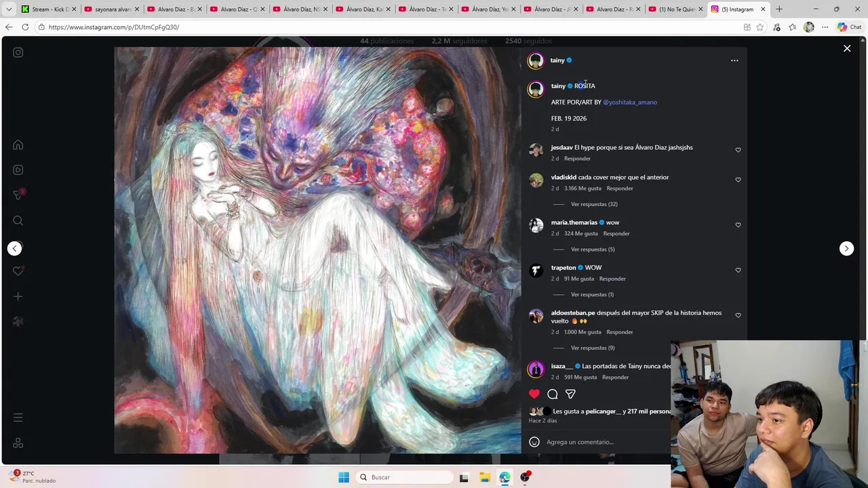This screenshot has width=868, height=488.
Task: Open jesdaav's username link
Action: (561, 147)
